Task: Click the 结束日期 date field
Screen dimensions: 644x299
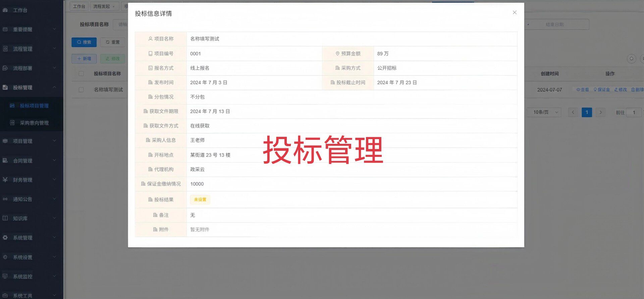Action: tap(554, 24)
